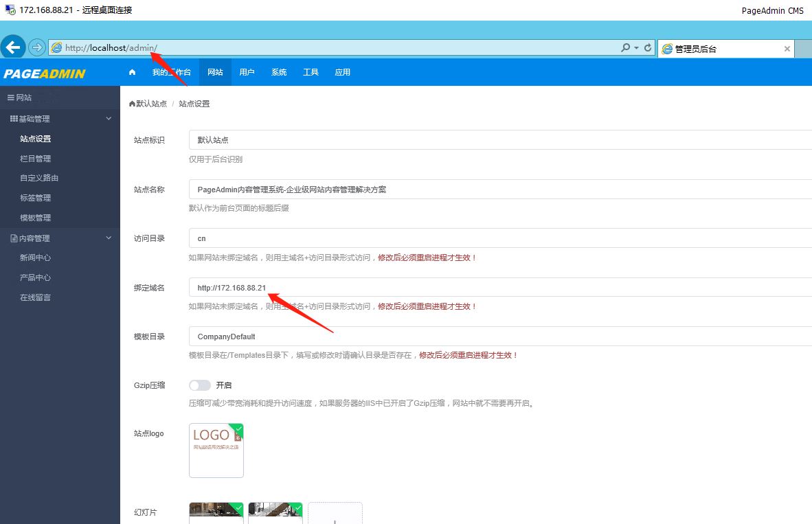Select the 网站 top navigation tab
The width and height of the screenshot is (812, 524).
216,72
